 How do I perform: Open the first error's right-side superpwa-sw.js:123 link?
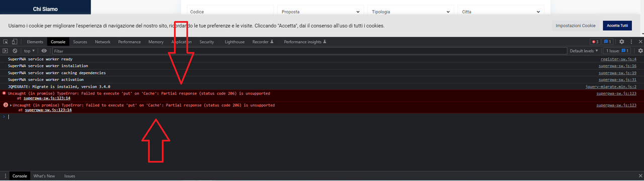tap(616, 94)
